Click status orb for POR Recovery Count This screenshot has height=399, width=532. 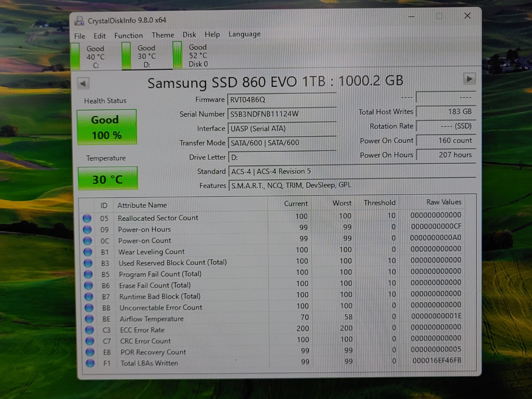click(90, 352)
